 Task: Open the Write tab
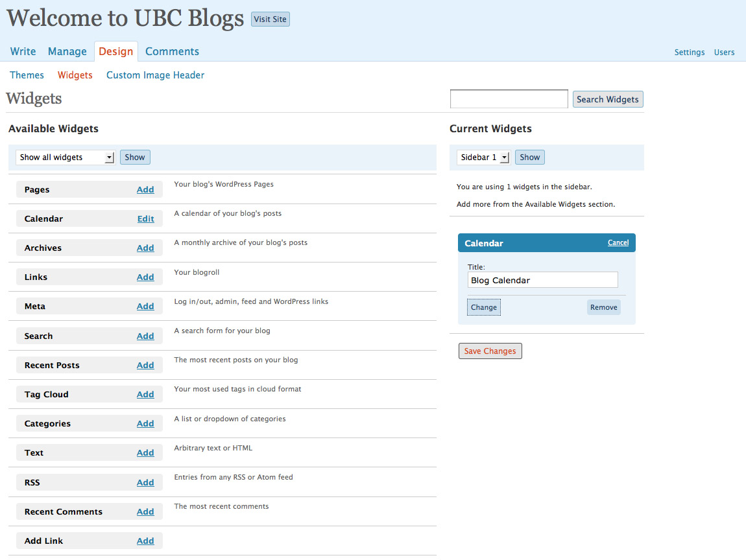(x=23, y=51)
